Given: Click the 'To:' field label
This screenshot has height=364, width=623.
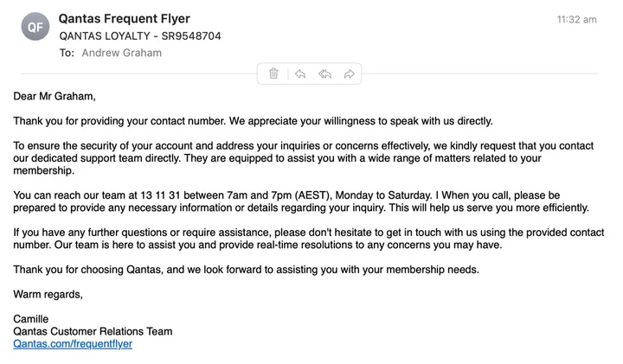Looking at the screenshot, I should 67,53.
